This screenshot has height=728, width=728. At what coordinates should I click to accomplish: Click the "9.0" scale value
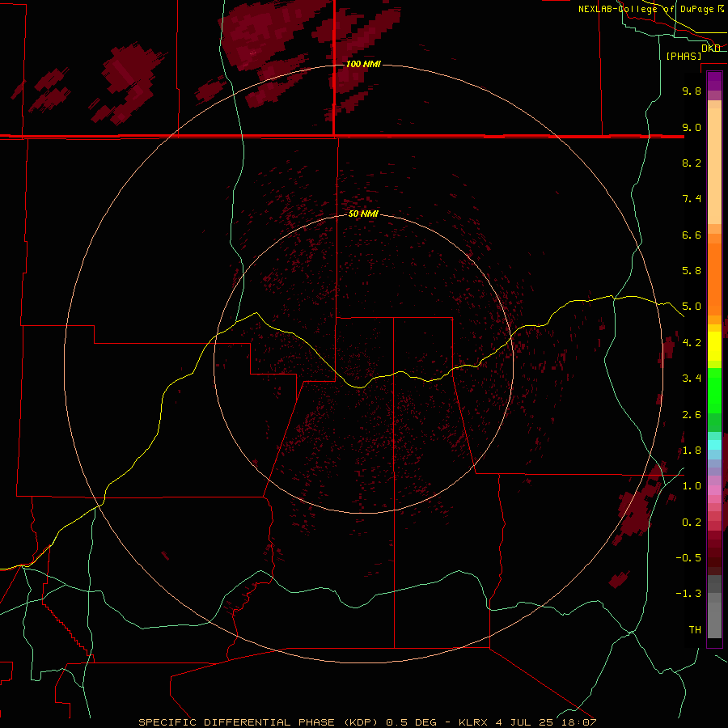pos(692,128)
